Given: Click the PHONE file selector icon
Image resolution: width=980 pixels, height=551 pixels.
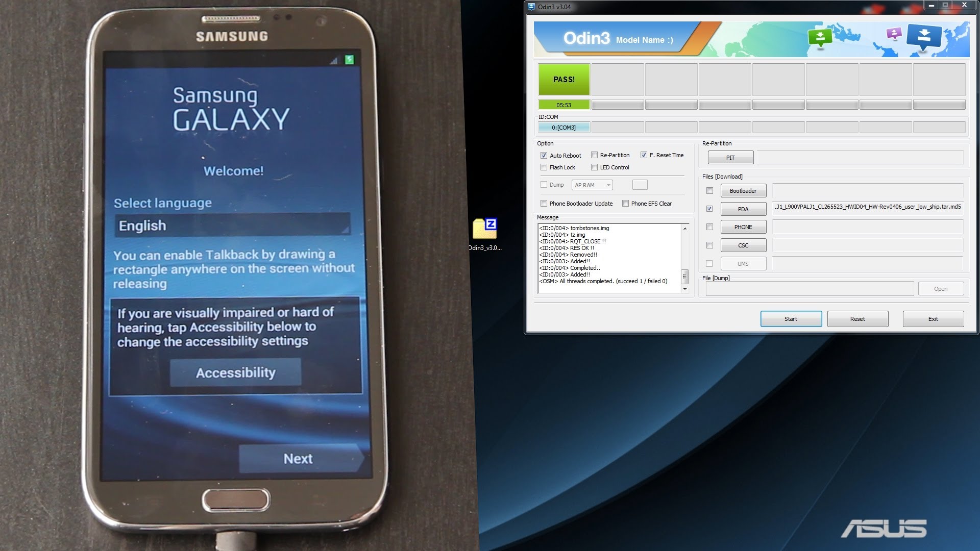Looking at the screenshot, I should click(x=743, y=227).
